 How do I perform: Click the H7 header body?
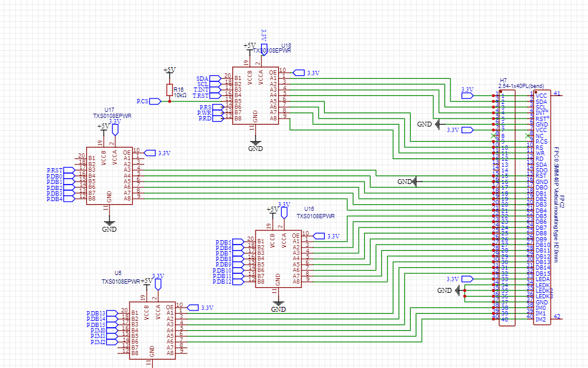pyautogui.click(x=507, y=208)
